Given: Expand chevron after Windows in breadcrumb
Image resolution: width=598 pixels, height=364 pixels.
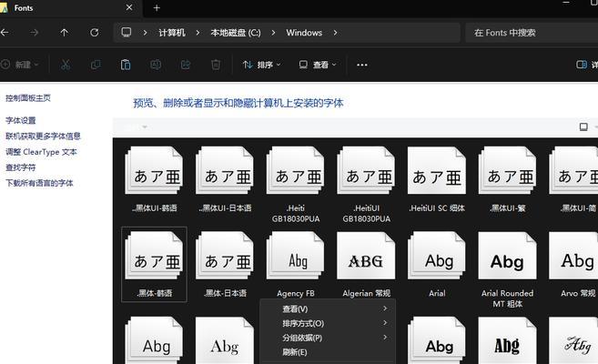Looking at the screenshot, I should 335,33.
